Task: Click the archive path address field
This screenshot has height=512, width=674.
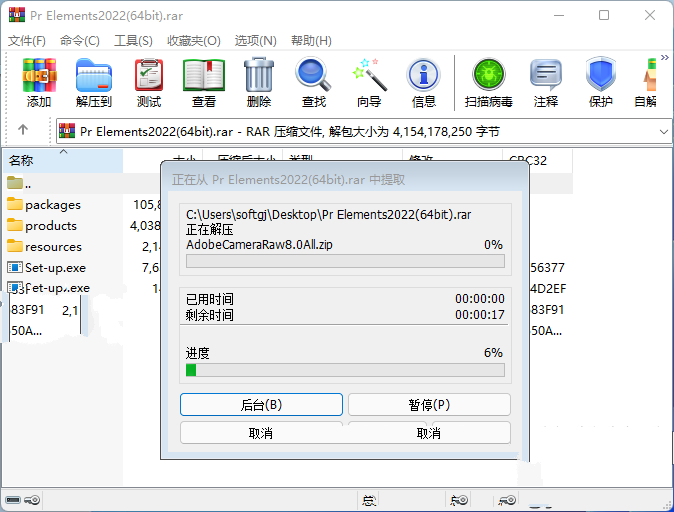Action: pyautogui.click(x=363, y=131)
